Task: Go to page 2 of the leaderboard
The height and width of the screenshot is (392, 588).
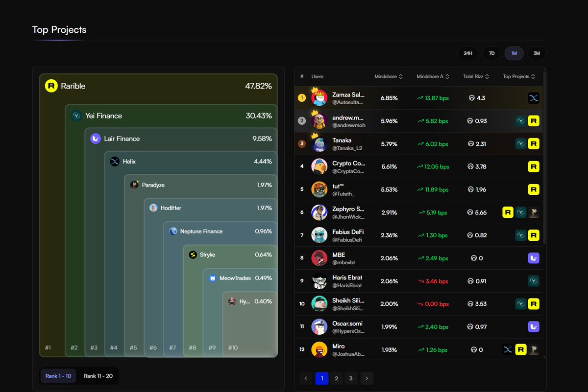Action: (336, 378)
